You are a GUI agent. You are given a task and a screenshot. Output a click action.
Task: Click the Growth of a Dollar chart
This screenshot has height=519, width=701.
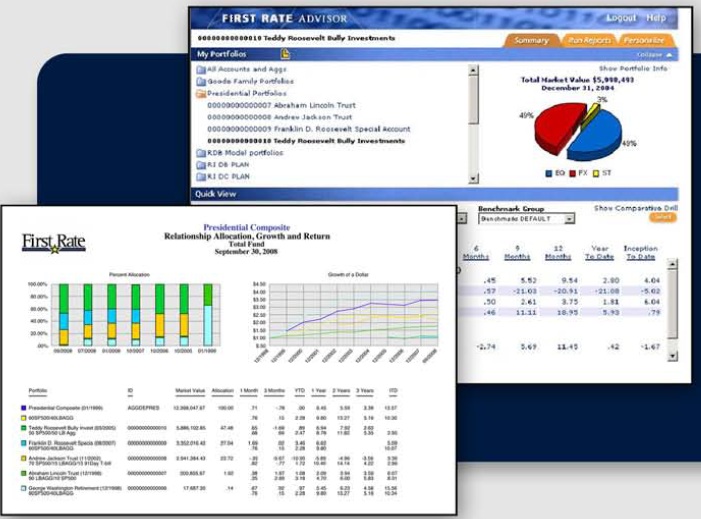point(346,317)
